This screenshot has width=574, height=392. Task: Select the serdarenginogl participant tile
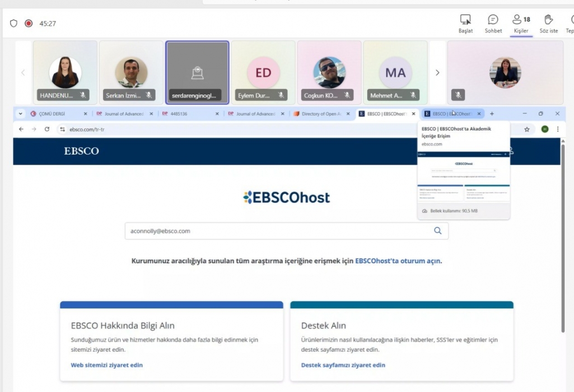click(197, 72)
